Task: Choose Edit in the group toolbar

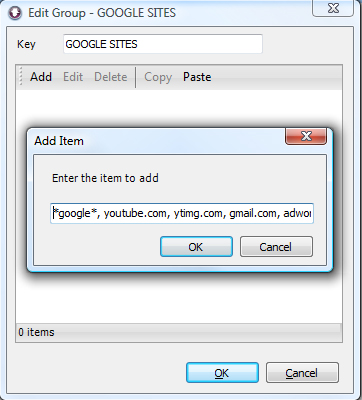Action: (73, 77)
